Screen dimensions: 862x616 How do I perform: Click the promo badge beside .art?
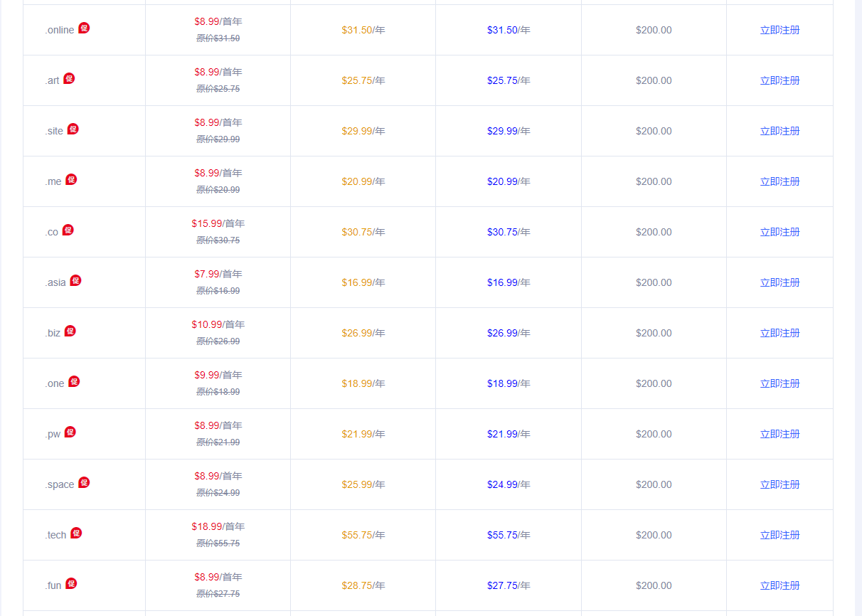[69, 78]
